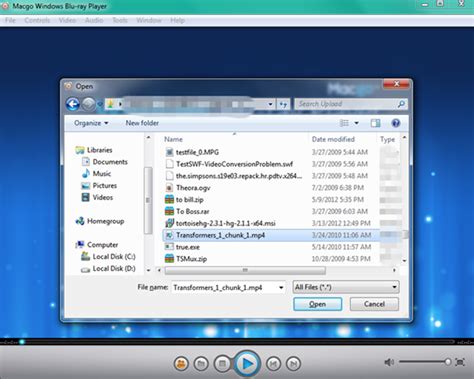Change view using the views icon
The width and height of the screenshot is (474, 379).
coord(344,123)
